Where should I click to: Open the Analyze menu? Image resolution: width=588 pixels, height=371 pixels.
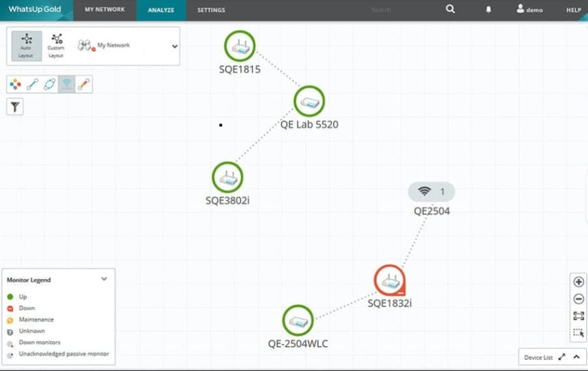[x=161, y=10]
